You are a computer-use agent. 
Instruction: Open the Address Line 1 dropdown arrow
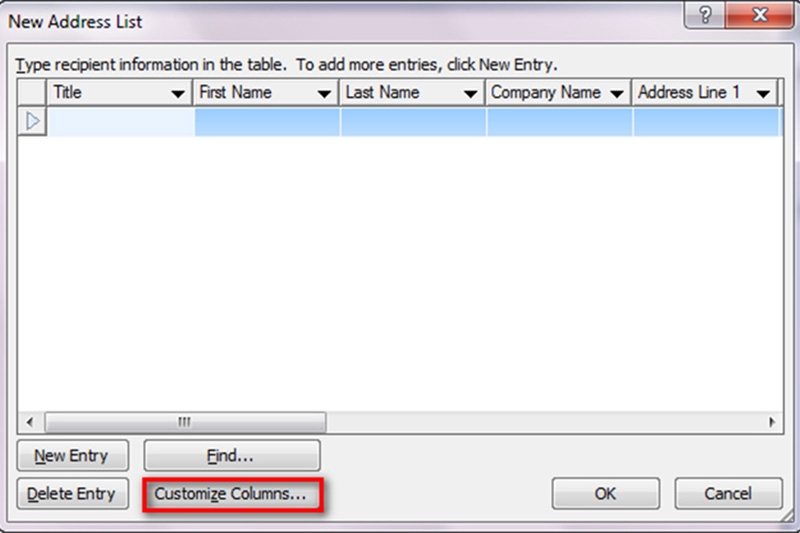tap(763, 93)
